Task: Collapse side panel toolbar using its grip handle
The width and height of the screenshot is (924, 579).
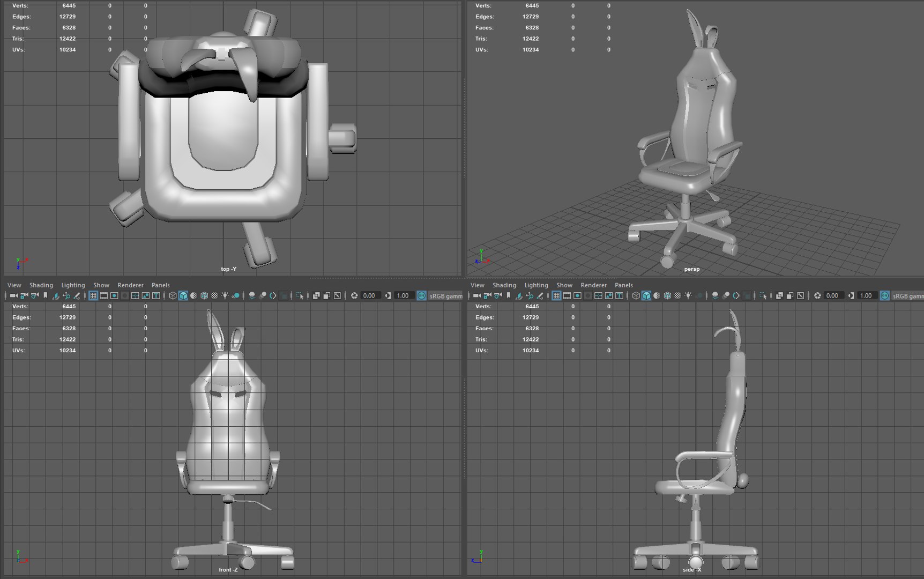Action: point(468,295)
